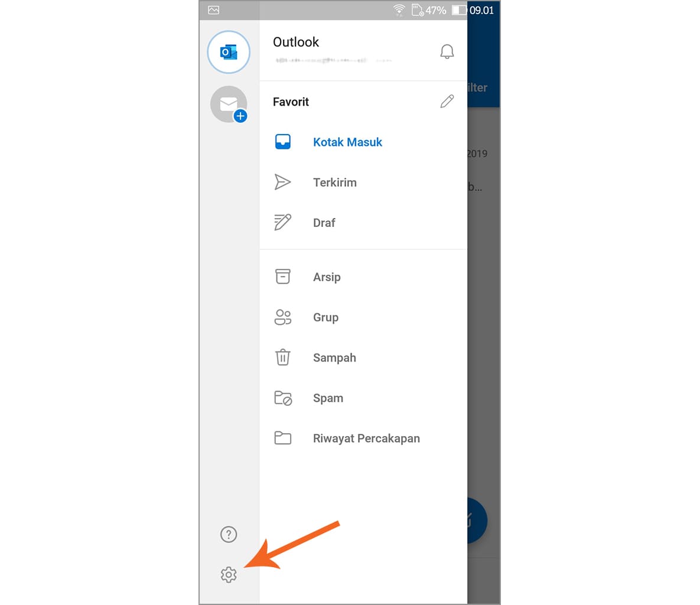This screenshot has height=605, width=700.
Task: Tap the blurred account email address
Action: (x=333, y=60)
